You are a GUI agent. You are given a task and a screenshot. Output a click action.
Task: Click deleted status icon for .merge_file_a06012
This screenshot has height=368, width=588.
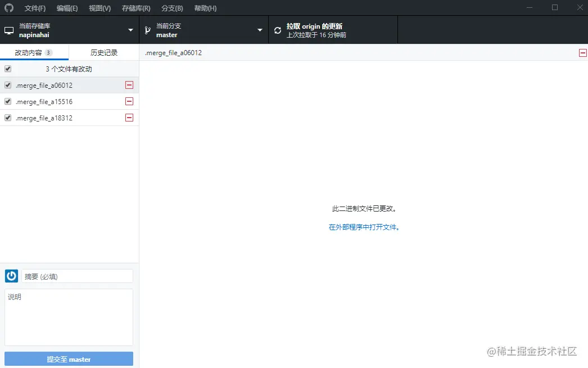coord(129,85)
